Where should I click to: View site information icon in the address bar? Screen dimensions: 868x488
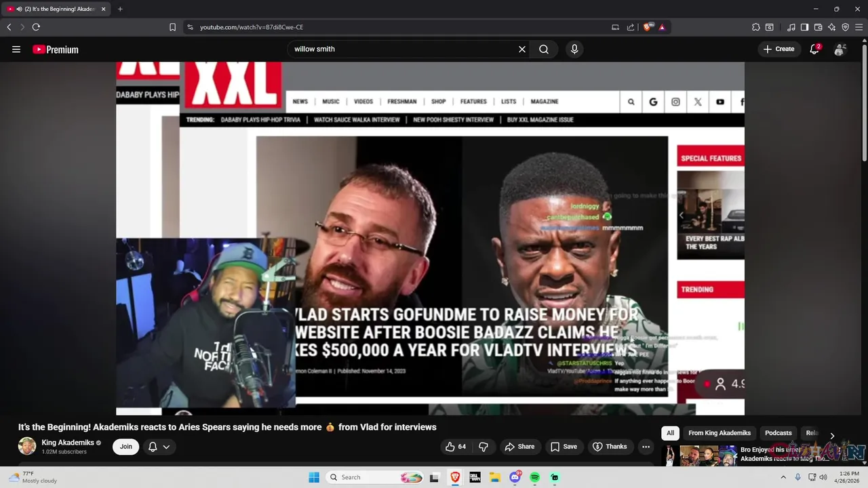[190, 27]
